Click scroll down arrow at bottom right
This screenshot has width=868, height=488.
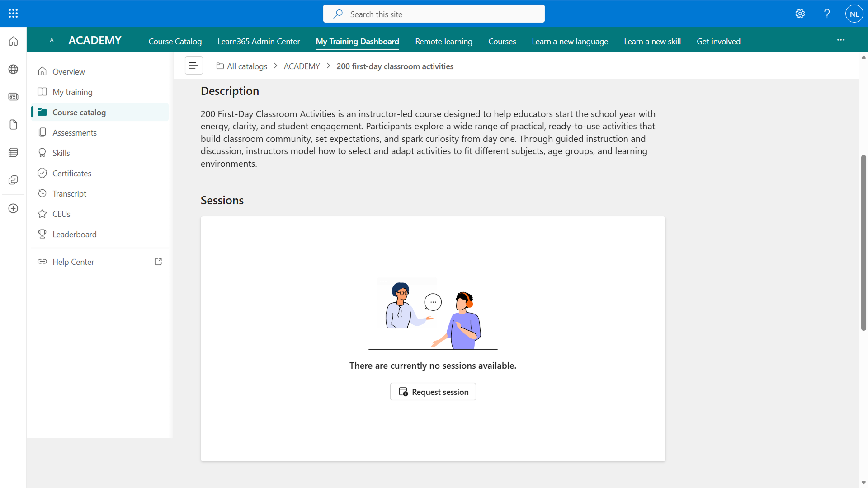[863, 483]
